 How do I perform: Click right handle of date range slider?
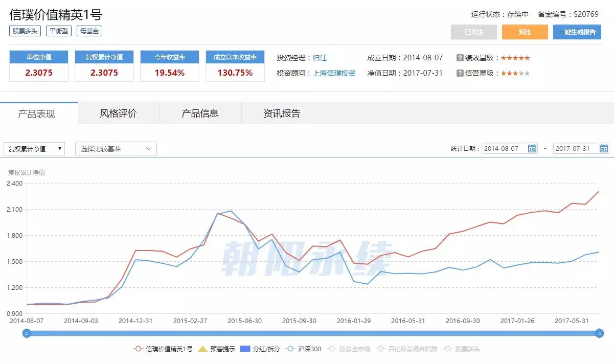[x=599, y=333]
